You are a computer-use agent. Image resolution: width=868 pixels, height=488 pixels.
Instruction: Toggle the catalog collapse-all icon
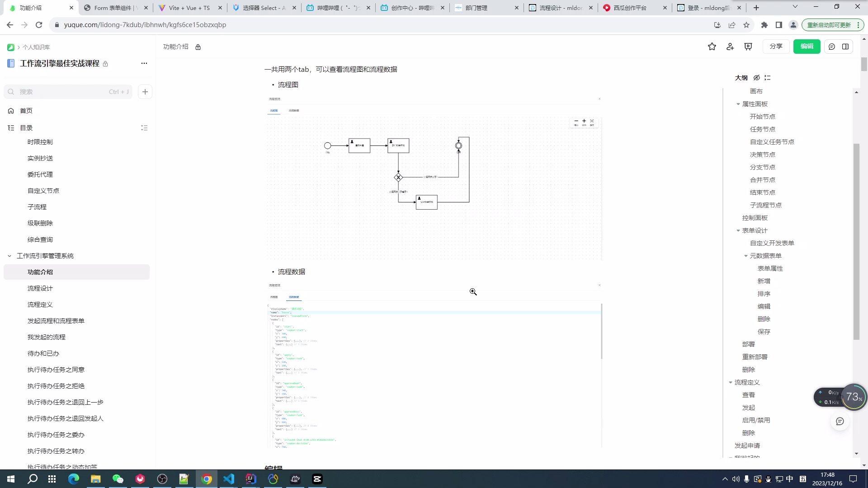tap(144, 128)
